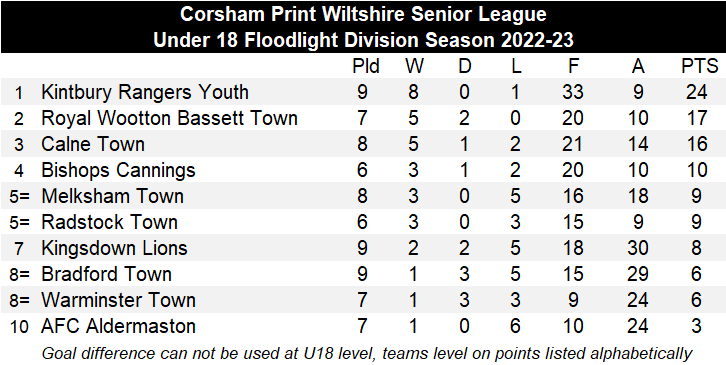Select the Bishops Cannings team entry
Screen dimensions: 726x365
[118, 170]
